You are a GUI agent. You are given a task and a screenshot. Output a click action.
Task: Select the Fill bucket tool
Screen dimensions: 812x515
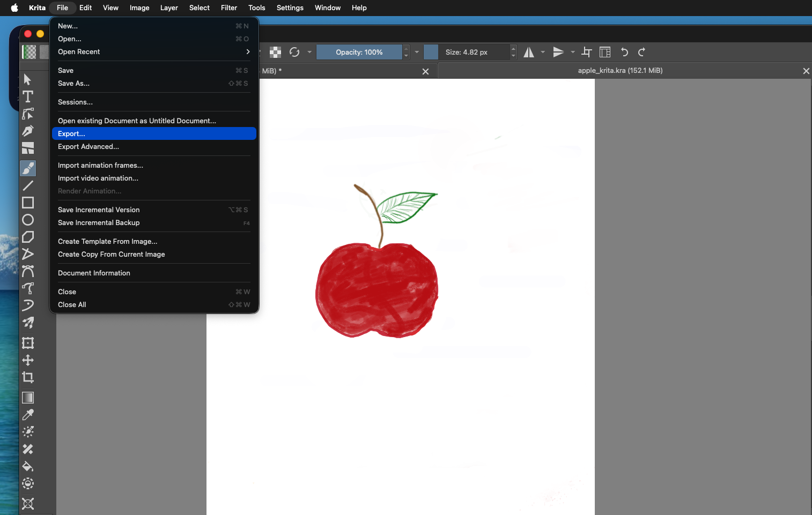point(28,466)
